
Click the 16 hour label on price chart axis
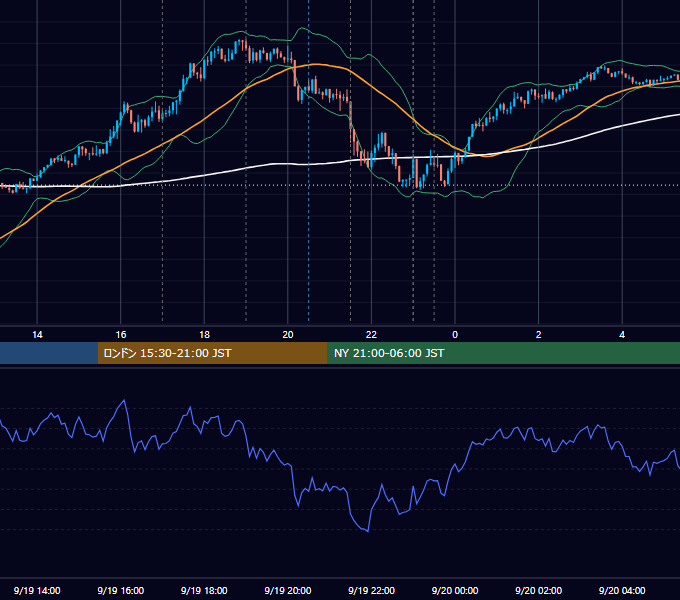(121, 335)
